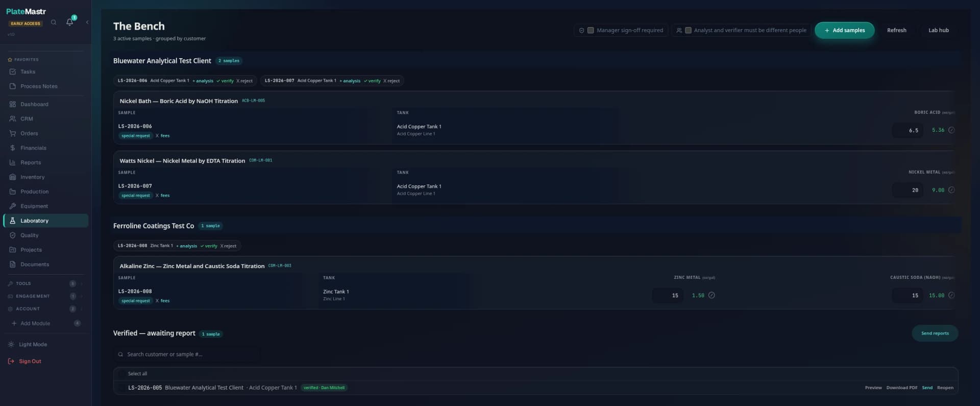Click the sidebar search magnifier icon

[x=54, y=22]
